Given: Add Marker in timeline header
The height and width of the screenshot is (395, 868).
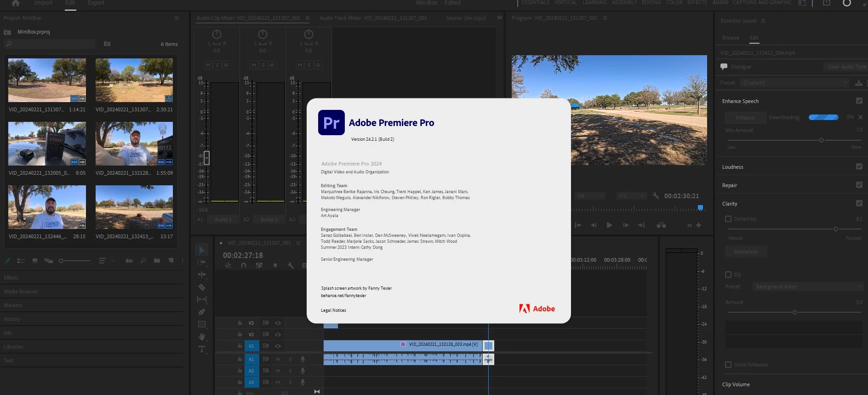Looking at the screenshot, I should [x=275, y=265].
